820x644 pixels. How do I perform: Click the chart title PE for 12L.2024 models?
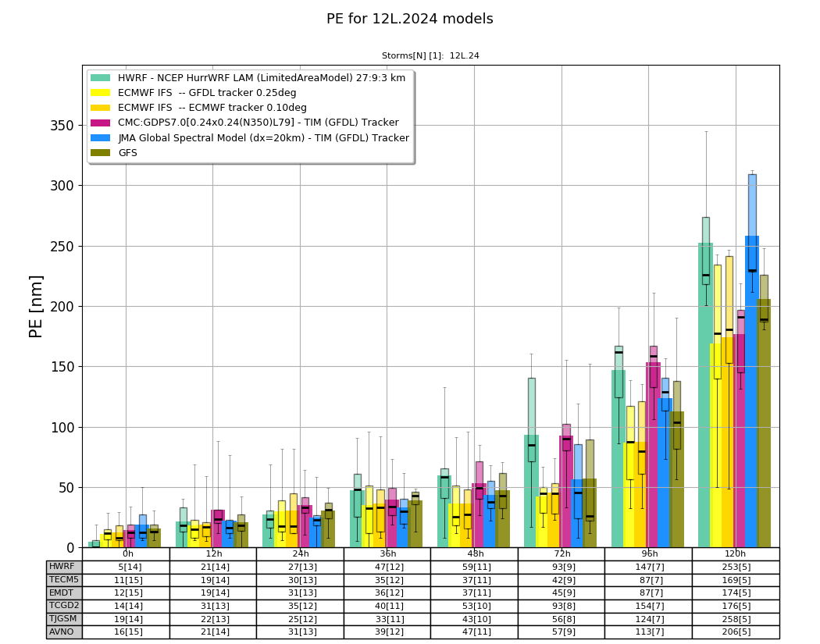tap(409, 19)
